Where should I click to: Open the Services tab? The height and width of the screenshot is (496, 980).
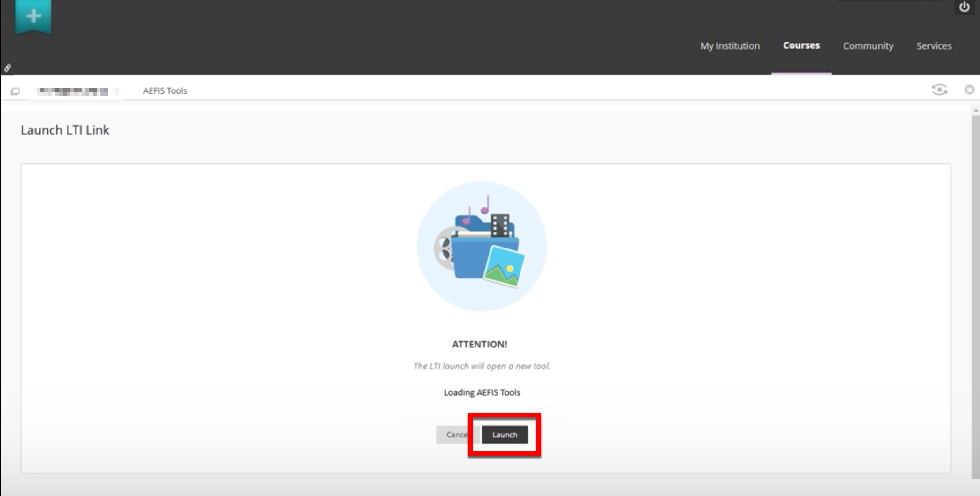[934, 46]
